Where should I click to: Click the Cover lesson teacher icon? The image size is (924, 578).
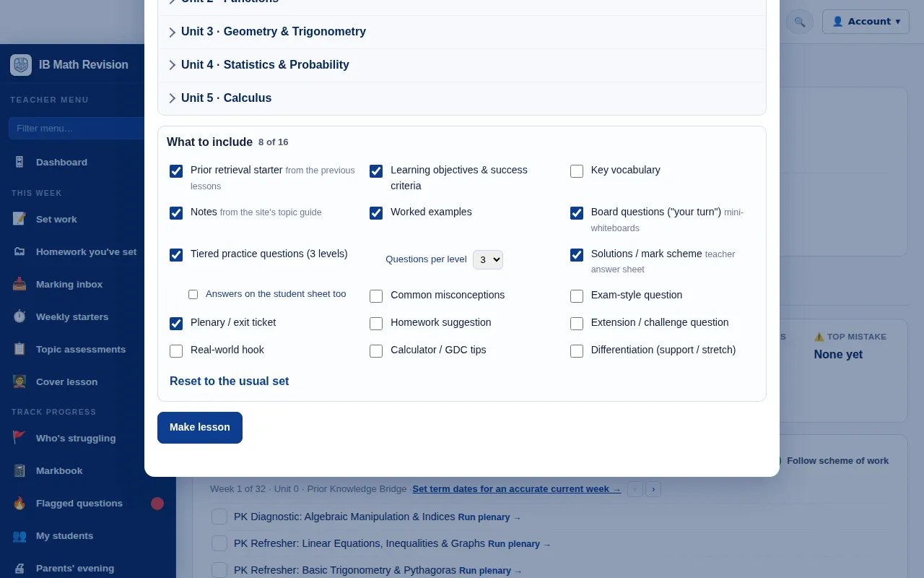pyautogui.click(x=19, y=381)
